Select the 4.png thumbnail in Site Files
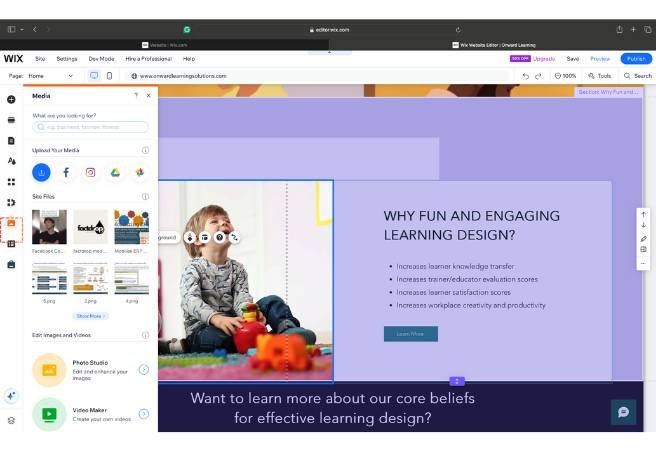The height and width of the screenshot is (451, 656). (132, 278)
